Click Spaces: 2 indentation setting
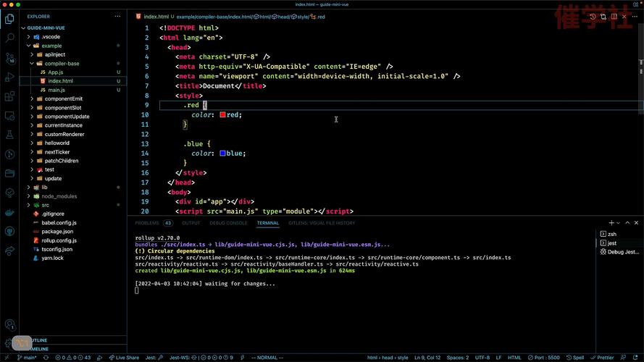Image resolution: width=644 pixels, height=362 pixels. point(458,358)
